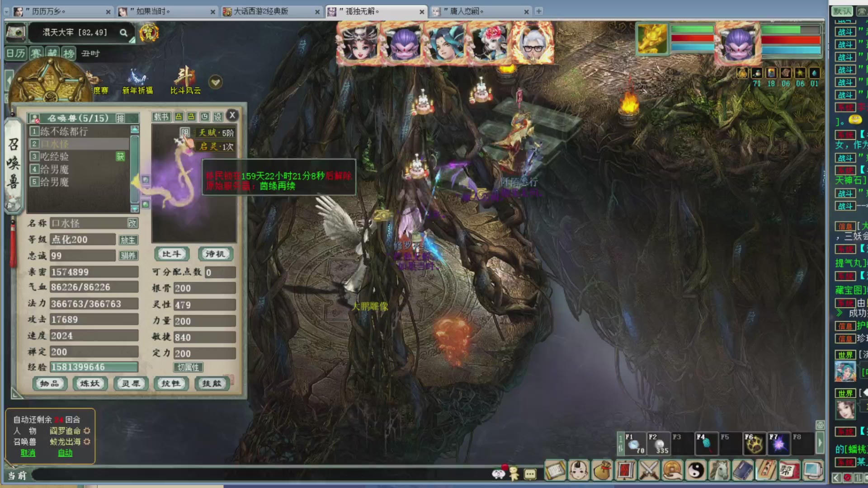This screenshot has width=868, height=488.
Task: Click the map search magnifier icon
Action: 123,33
